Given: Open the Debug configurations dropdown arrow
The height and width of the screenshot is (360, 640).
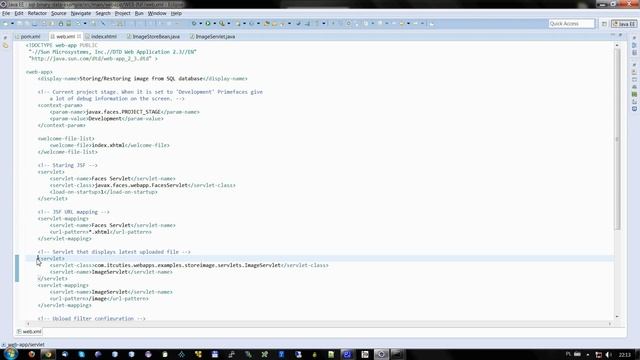Looking at the screenshot, I should pyautogui.click(x=200, y=24).
